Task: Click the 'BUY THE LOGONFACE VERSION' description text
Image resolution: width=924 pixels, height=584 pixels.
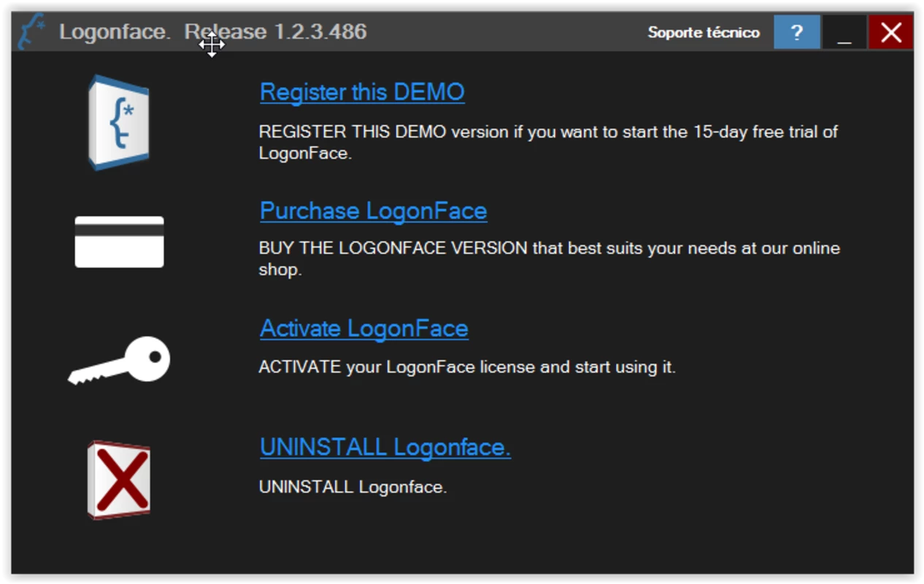Action: click(549, 259)
